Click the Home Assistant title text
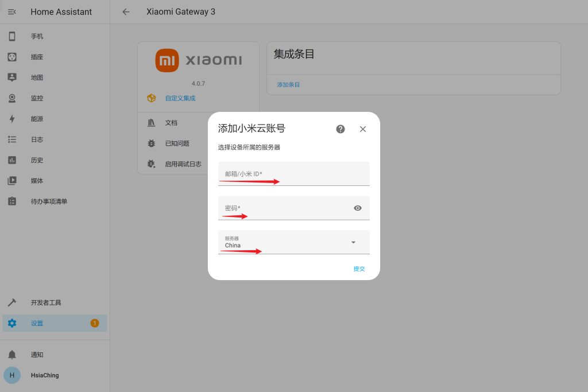 click(61, 12)
